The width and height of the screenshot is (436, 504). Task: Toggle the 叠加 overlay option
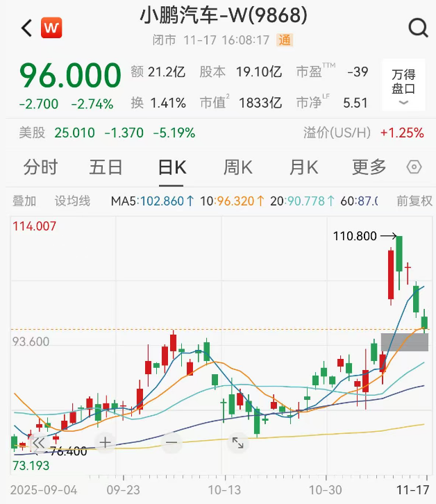24,201
